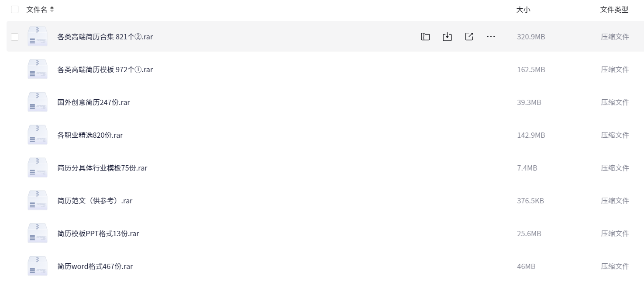Click the 压缩文件 type cell for 国外创意简历247份.rar

pyautogui.click(x=615, y=102)
